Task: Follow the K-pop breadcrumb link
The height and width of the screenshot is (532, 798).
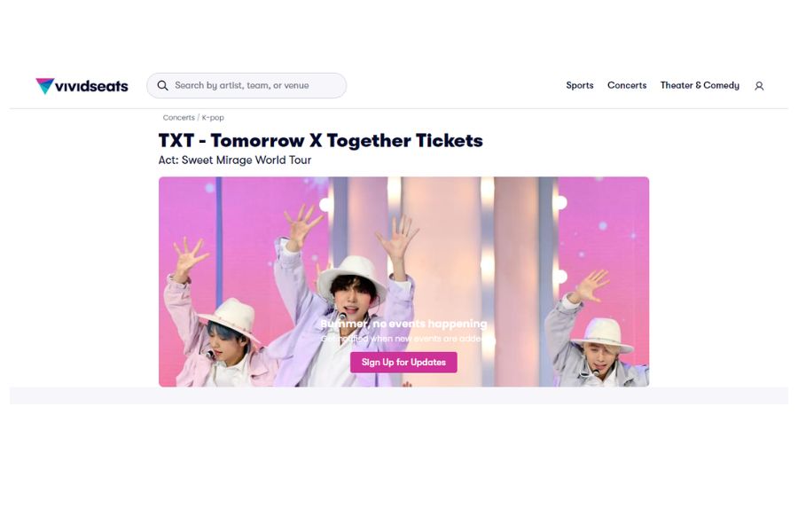Action: pyautogui.click(x=213, y=118)
